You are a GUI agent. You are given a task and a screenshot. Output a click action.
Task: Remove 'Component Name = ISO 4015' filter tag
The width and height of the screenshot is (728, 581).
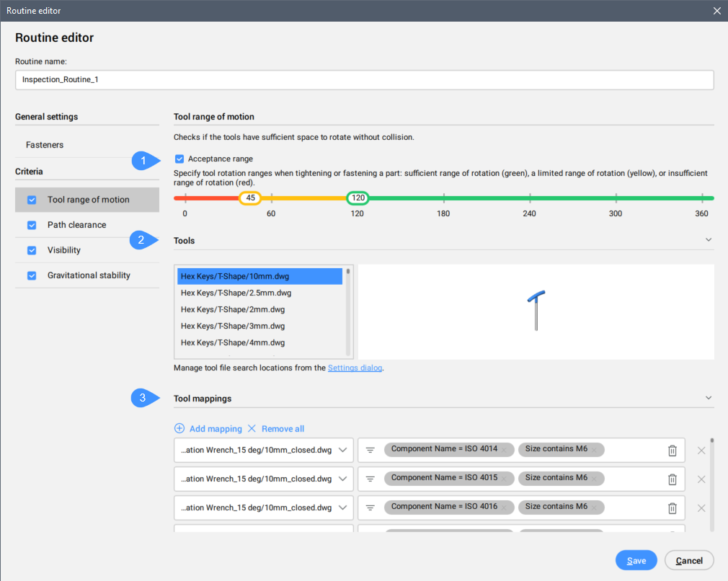point(505,478)
